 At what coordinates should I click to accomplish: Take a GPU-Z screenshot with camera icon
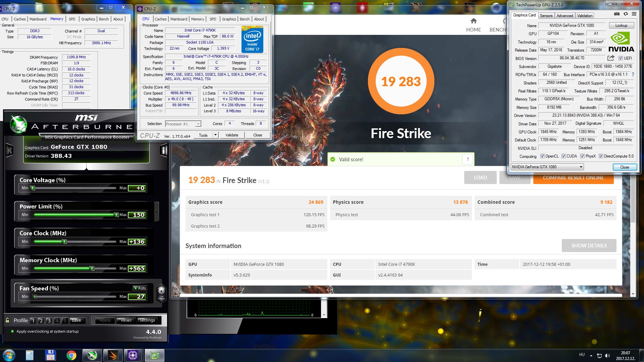(617, 14)
